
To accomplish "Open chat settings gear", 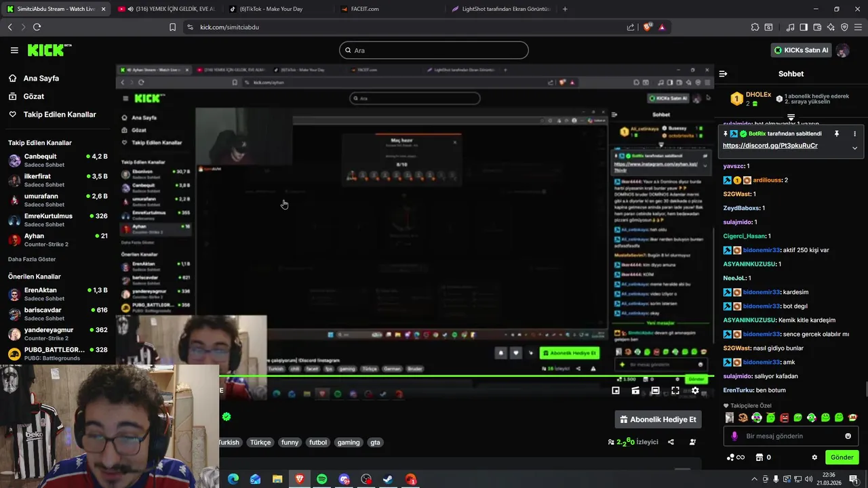I will 814,457.
